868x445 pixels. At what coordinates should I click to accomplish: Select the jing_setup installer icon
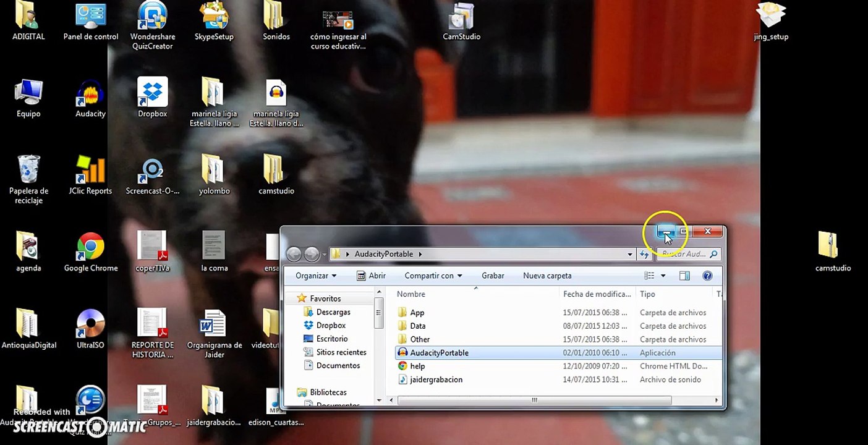tap(771, 20)
